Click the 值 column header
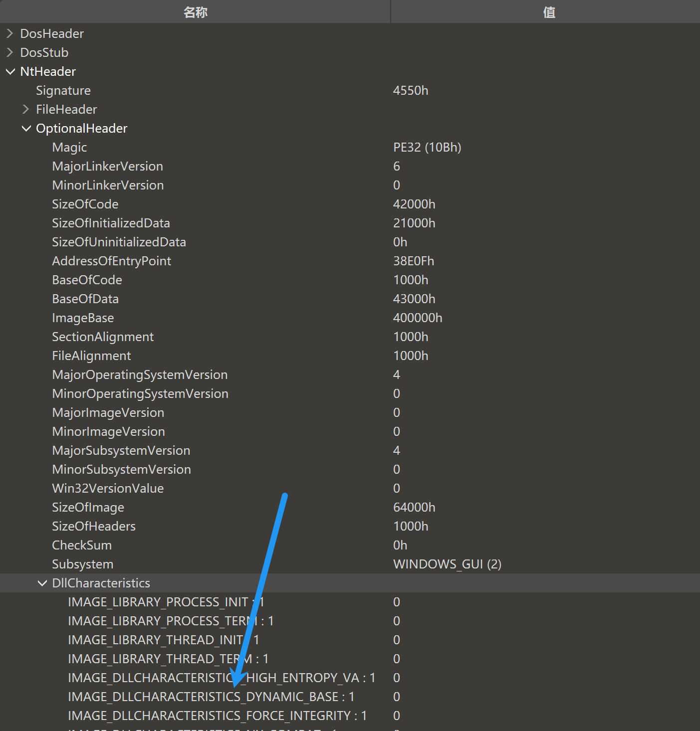The height and width of the screenshot is (731, 700). pyautogui.click(x=548, y=11)
